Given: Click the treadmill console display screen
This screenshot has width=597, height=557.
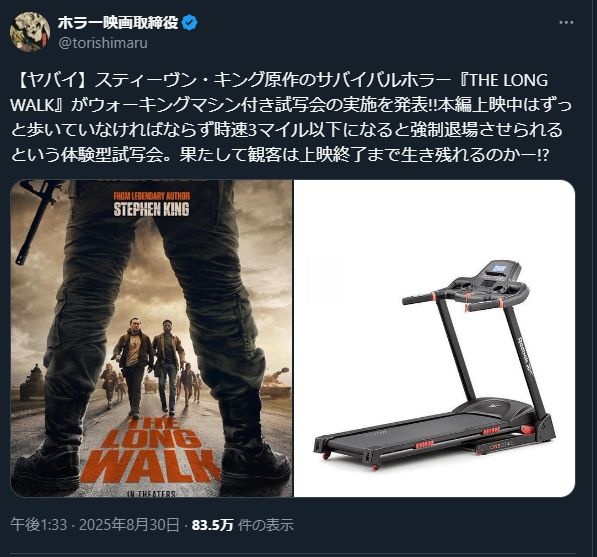Looking at the screenshot, I should coord(497,268).
